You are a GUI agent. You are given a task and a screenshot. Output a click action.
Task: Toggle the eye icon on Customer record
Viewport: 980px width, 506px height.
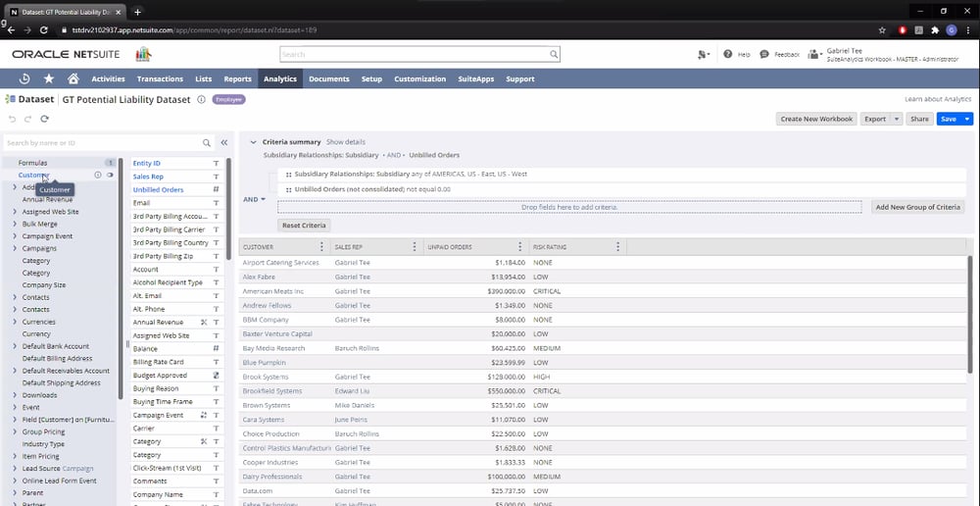[110, 176]
